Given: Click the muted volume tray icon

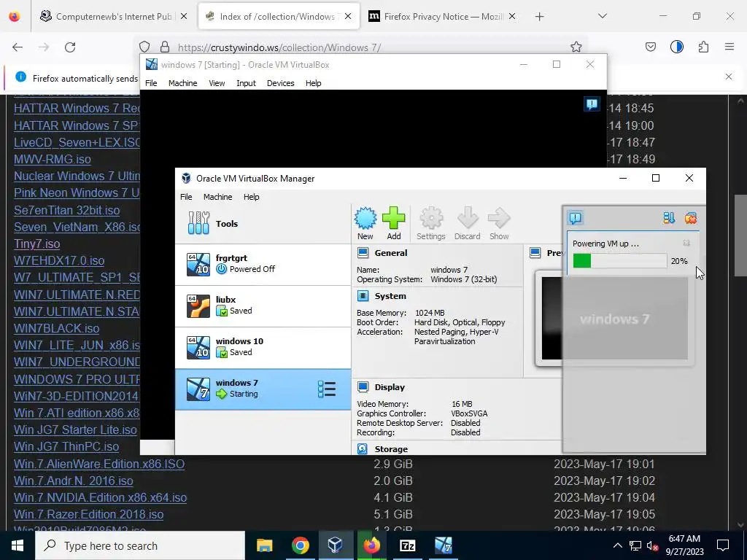Looking at the screenshot, I should 653,545.
